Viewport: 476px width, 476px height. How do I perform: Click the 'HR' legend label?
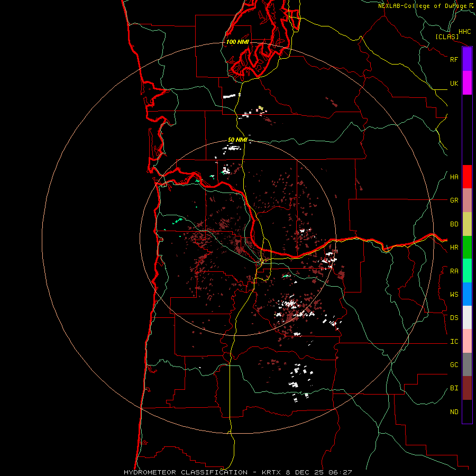(x=454, y=248)
